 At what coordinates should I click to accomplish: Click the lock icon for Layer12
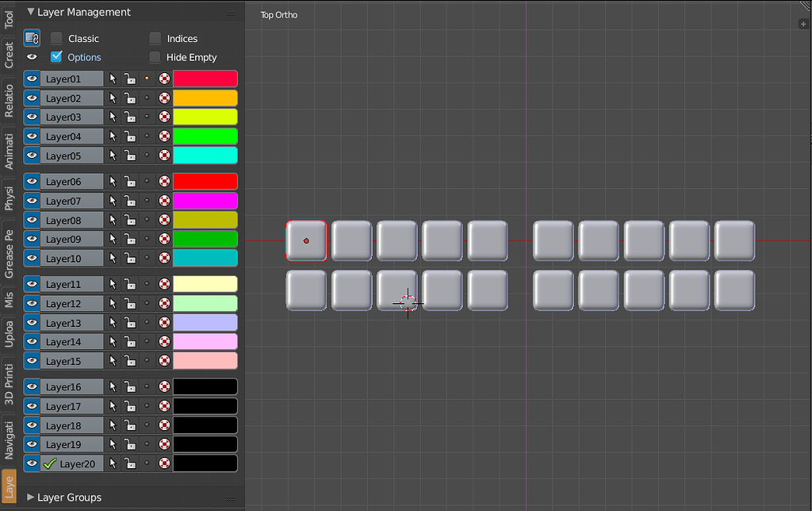pyautogui.click(x=130, y=303)
